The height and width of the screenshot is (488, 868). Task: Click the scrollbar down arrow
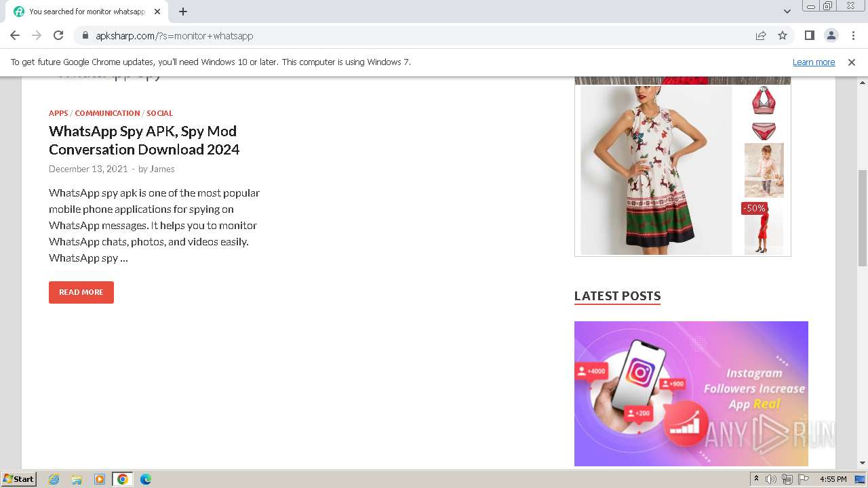point(863,463)
